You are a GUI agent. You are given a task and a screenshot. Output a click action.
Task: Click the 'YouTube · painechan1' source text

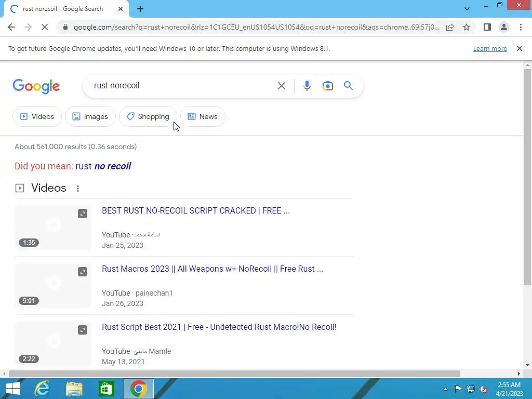[x=137, y=293]
